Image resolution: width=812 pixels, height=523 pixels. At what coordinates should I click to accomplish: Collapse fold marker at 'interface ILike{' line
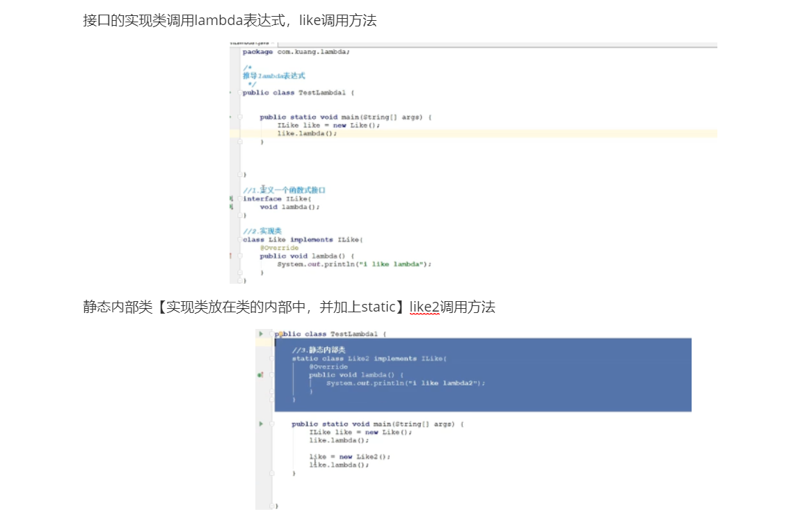[x=240, y=198]
